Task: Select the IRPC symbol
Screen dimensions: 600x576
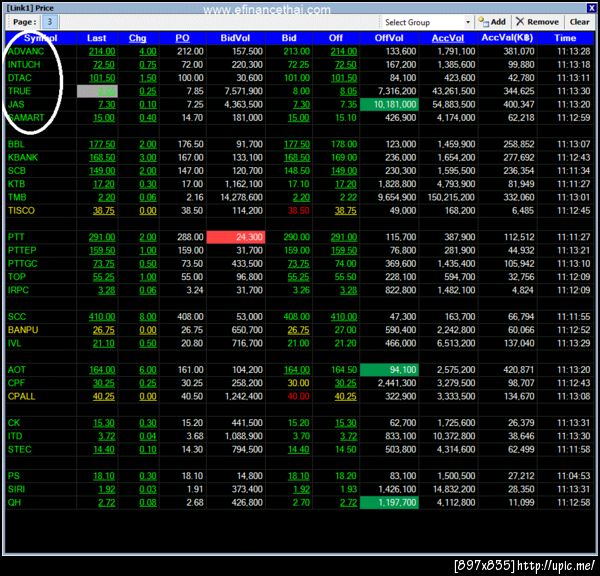Action: (x=18, y=290)
